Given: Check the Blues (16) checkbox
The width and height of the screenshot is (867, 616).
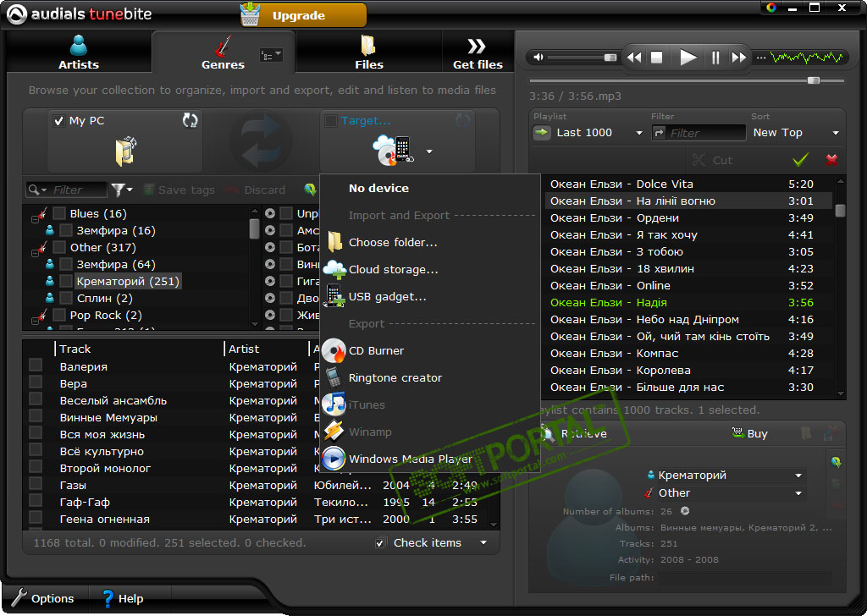Looking at the screenshot, I should point(59,213).
